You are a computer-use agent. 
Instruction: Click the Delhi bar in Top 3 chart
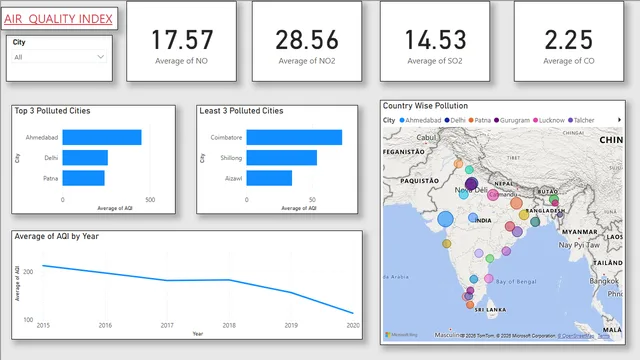[85, 158]
